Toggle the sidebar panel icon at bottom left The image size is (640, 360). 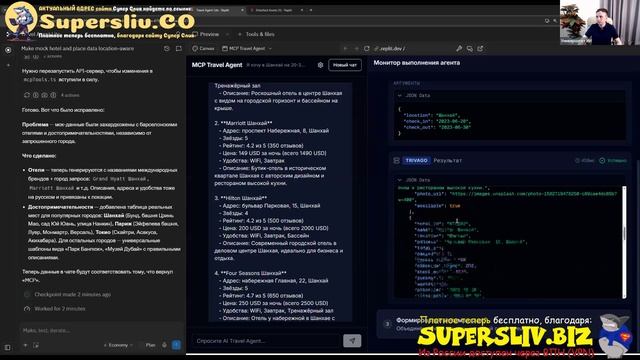pos(7,347)
